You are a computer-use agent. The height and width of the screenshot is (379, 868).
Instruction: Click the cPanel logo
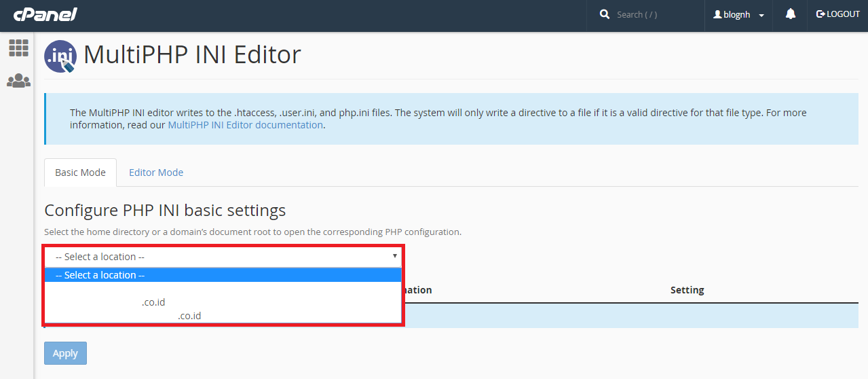coord(45,14)
